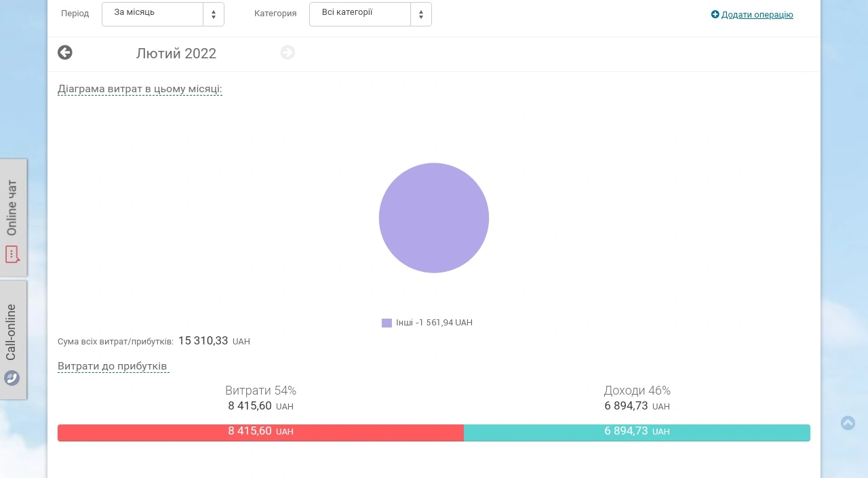Screen dimensions: 868x478
Task: Open the Call-online side tab
Action: [x=14, y=340]
